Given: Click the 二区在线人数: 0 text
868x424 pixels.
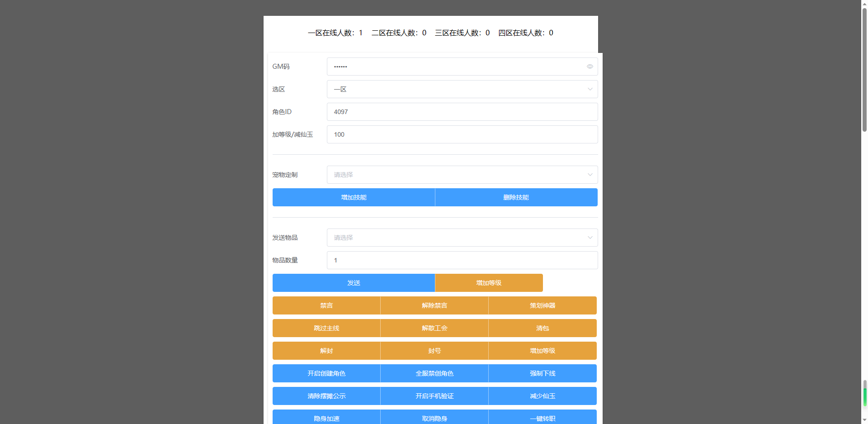Looking at the screenshot, I should [x=399, y=33].
